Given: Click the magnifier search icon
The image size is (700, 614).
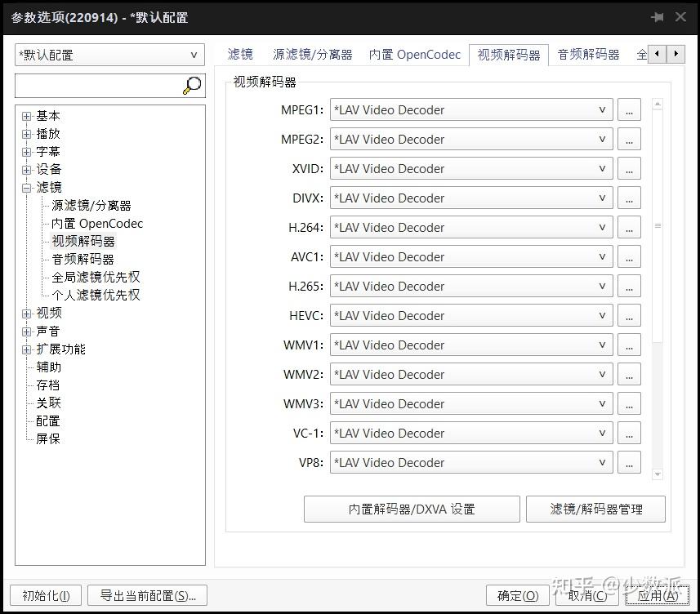Looking at the screenshot, I should coord(191,84).
